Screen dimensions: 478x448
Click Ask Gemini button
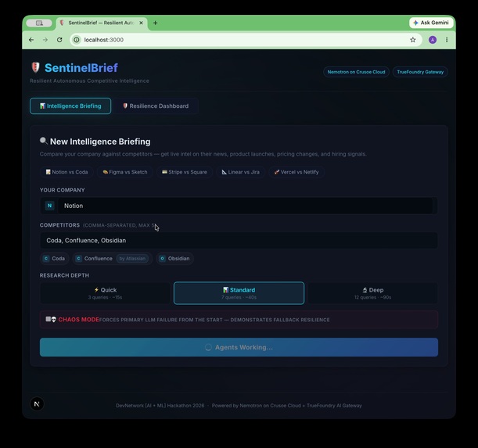pos(431,23)
